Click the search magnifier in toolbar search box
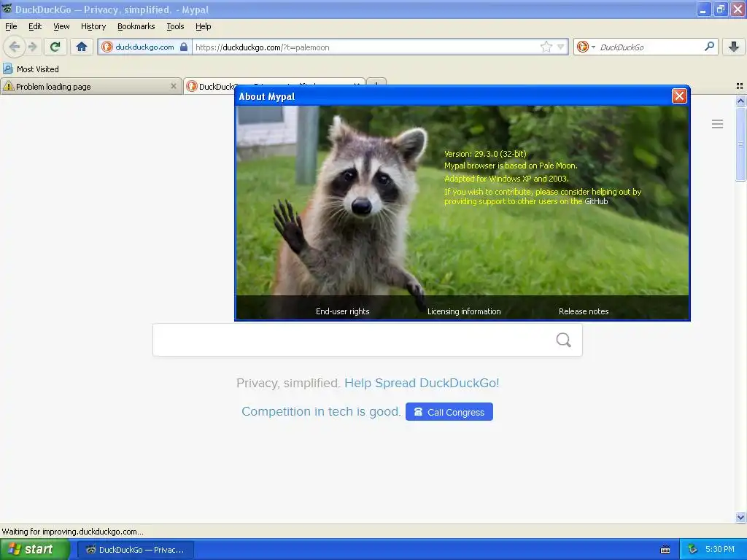Image resolution: width=747 pixels, height=560 pixels. tap(709, 46)
